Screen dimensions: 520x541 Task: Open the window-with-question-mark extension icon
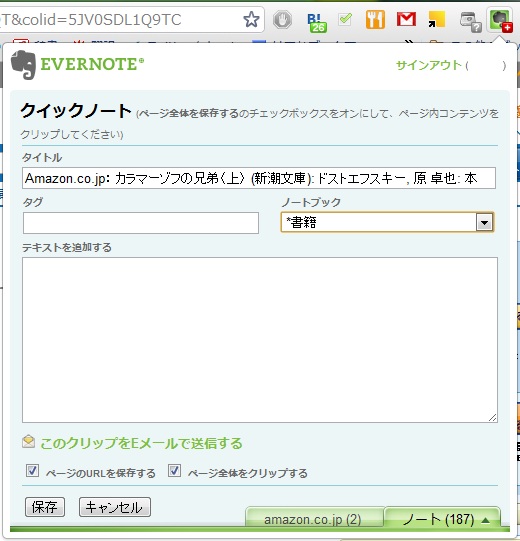tap(470, 22)
